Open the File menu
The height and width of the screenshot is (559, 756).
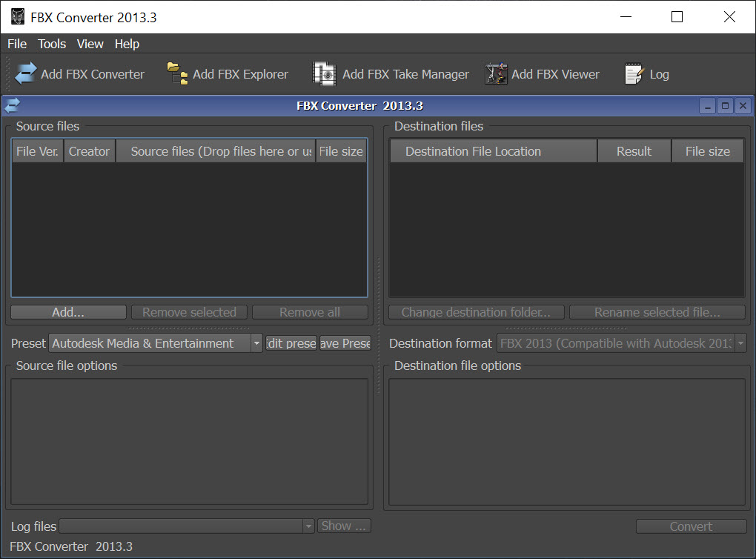[17, 44]
